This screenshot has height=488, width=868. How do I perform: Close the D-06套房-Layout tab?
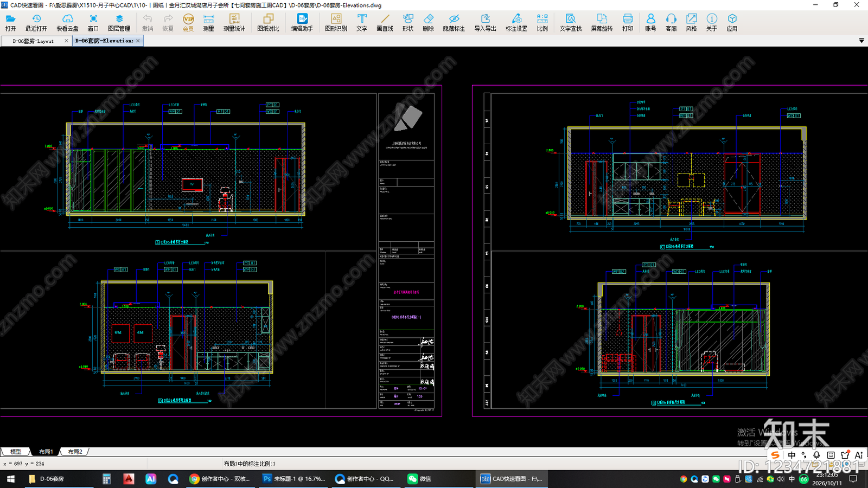coord(66,41)
